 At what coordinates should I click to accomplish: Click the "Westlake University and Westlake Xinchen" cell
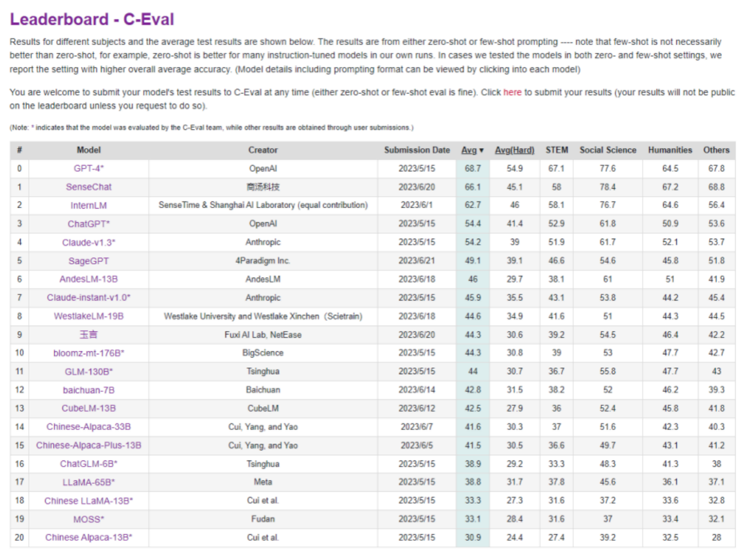[263, 316]
